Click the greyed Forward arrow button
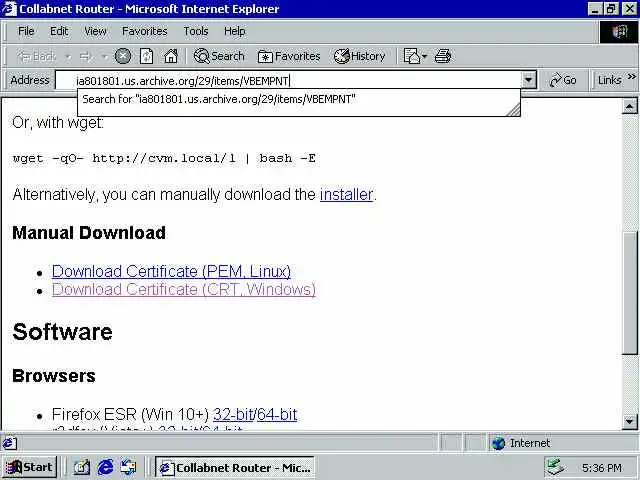The image size is (640, 480). click(86, 56)
